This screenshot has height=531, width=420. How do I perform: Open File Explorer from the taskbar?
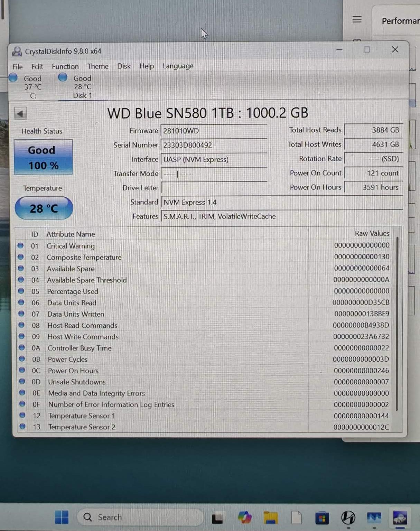pyautogui.click(x=271, y=518)
